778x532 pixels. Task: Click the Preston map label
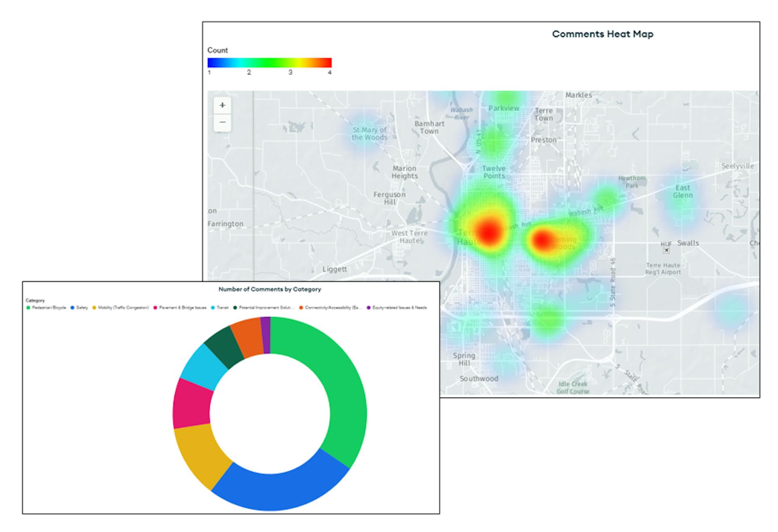(544, 140)
